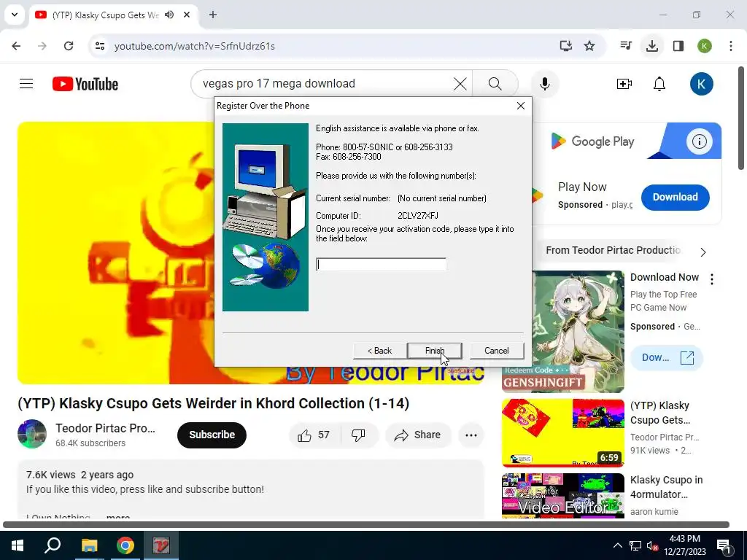Open the Genshin ad three-dot options
The width and height of the screenshot is (747, 560).
pyautogui.click(x=712, y=279)
